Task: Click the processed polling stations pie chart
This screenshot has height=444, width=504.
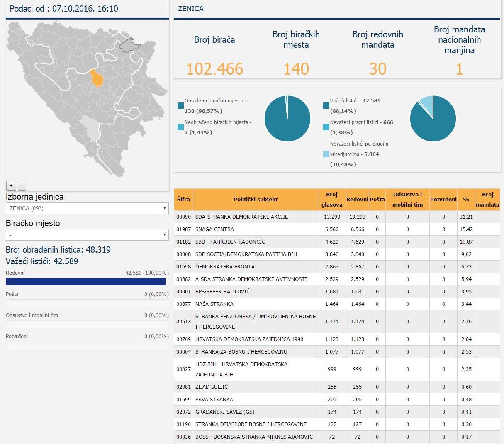Action: coord(287,118)
